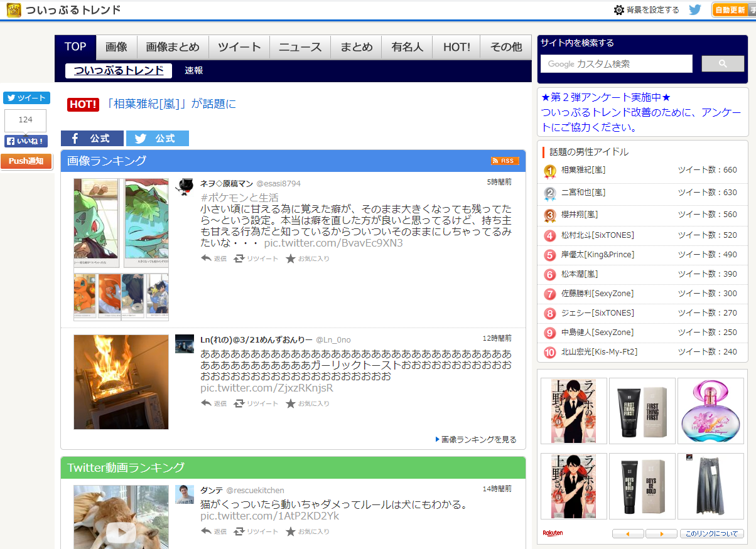This screenshot has height=549, width=756.
Task: Click the Facebook 公式 icon button
Action: 92,138
